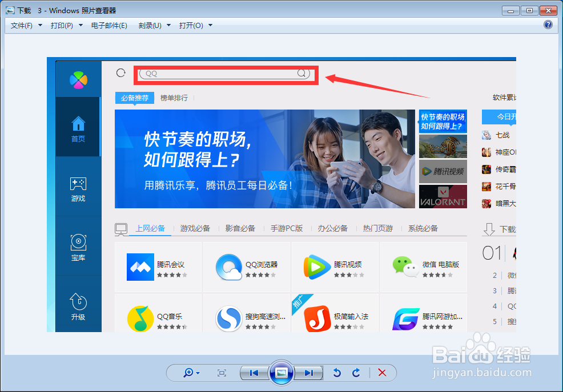Click the QQ音乐 name text
The height and width of the screenshot is (392, 563).
170,317
